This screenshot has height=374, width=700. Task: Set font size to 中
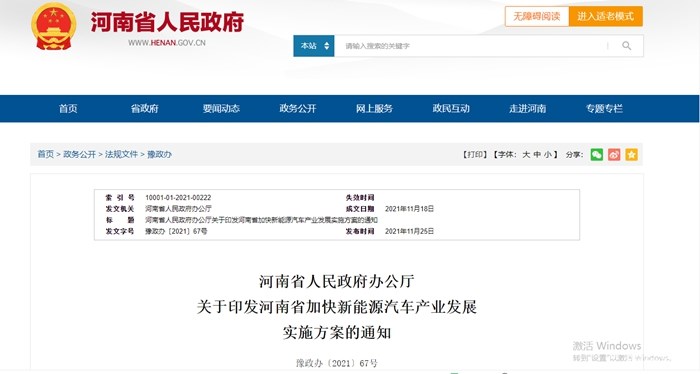pyautogui.click(x=537, y=154)
